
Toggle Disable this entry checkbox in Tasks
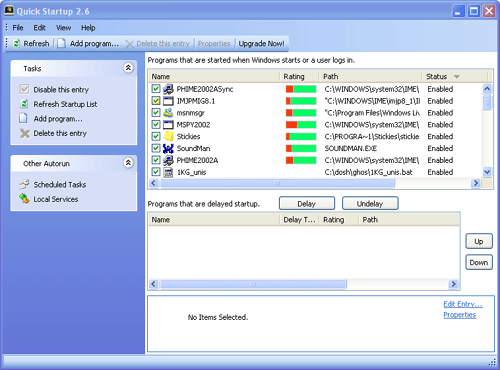click(24, 89)
